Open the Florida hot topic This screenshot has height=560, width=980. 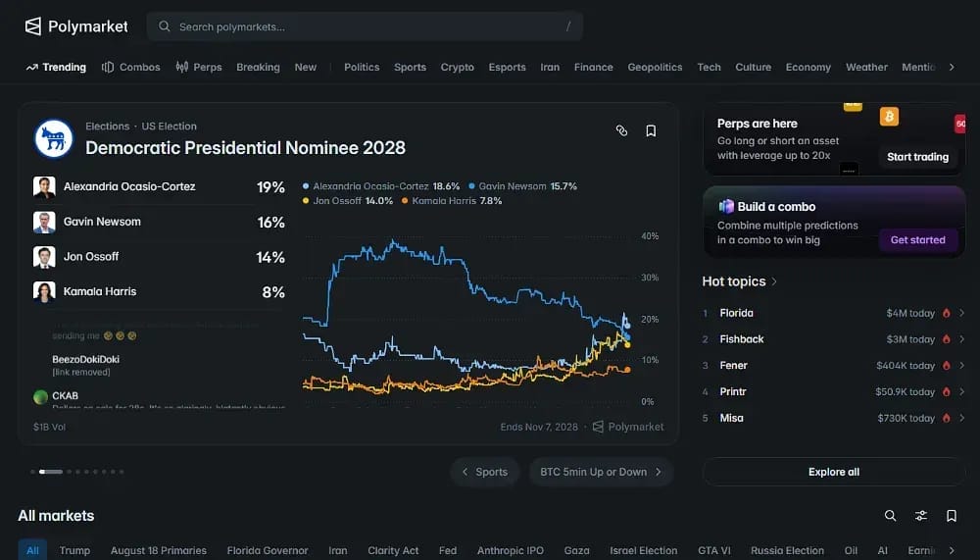point(736,313)
